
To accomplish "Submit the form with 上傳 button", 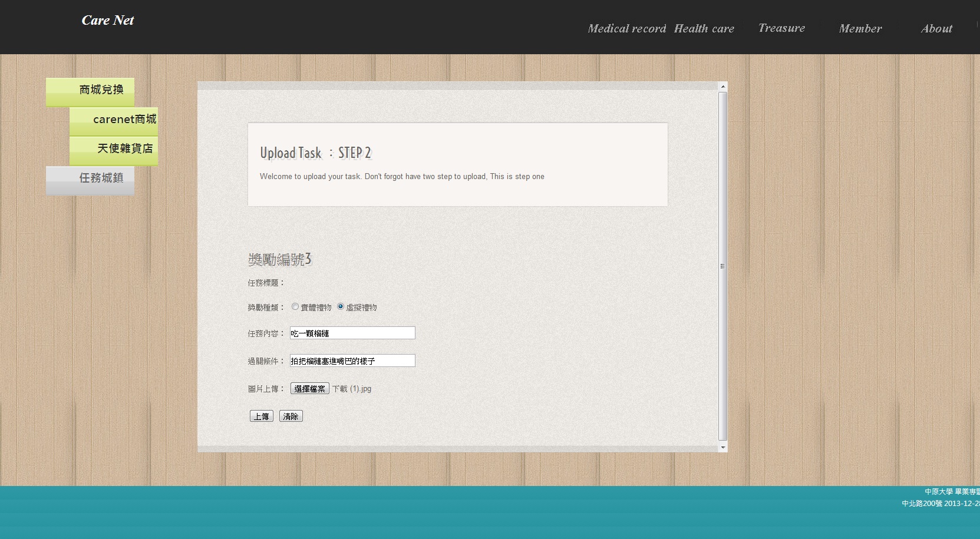I will click(x=261, y=416).
